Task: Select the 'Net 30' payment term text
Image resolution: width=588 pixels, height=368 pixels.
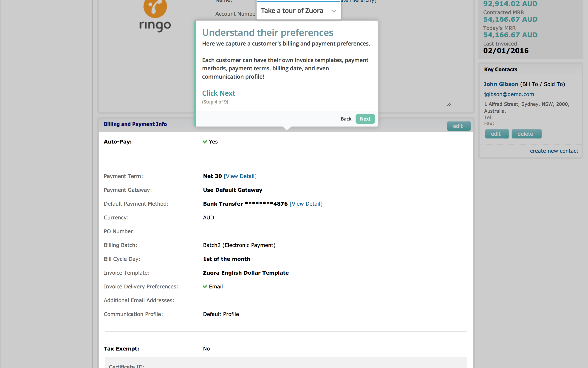Action: point(212,176)
